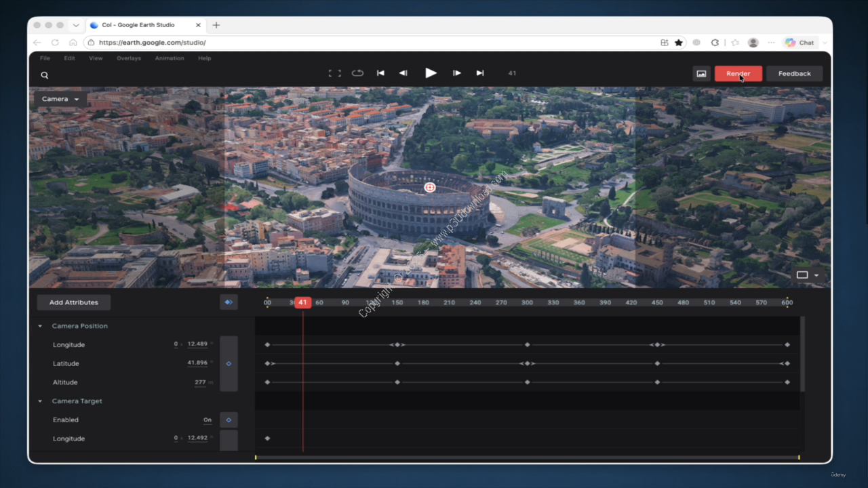Screen dimensions: 868x488
Task: Click Camera Position Longitude value 12.489
Action: [197, 344]
